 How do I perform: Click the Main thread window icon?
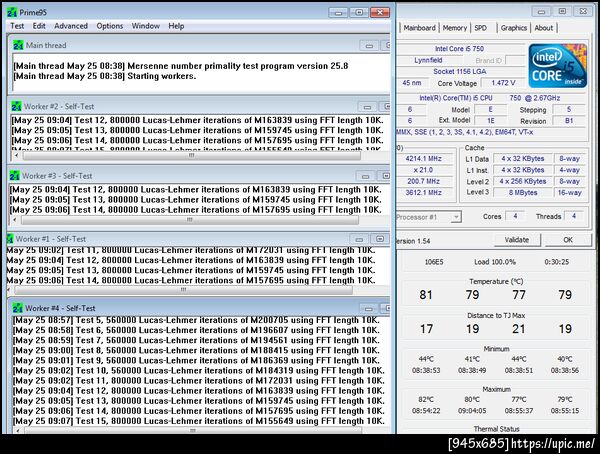18,45
